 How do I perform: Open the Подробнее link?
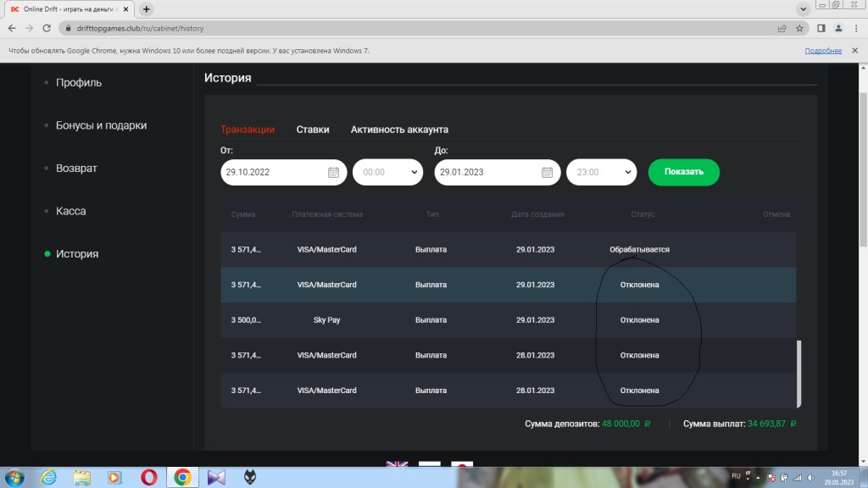tap(823, 50)
